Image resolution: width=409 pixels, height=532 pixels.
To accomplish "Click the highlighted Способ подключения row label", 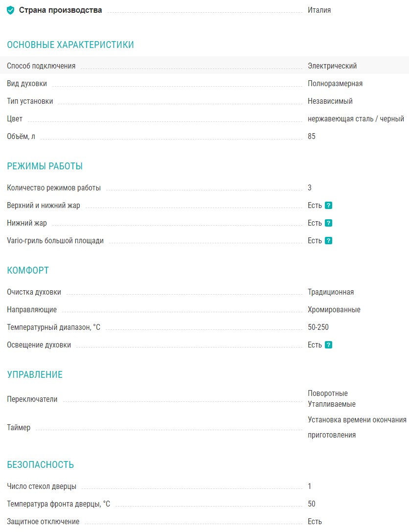I will click(x=41, y=66).
